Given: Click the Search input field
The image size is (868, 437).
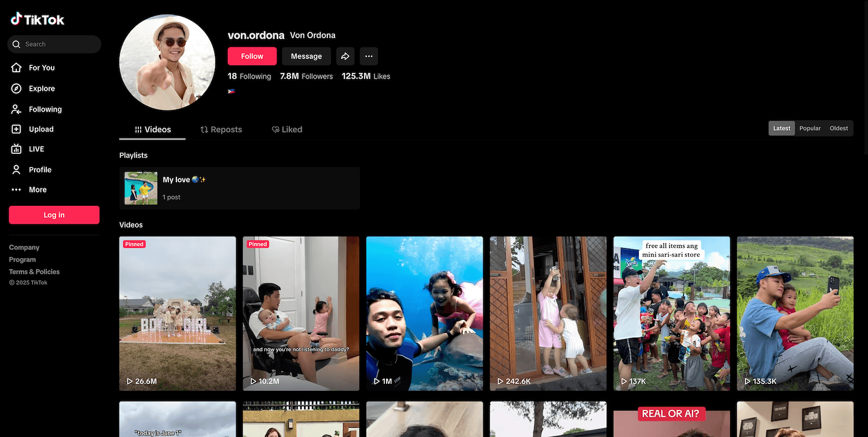Looking at the screenshot, I should [x=58, y=44].
